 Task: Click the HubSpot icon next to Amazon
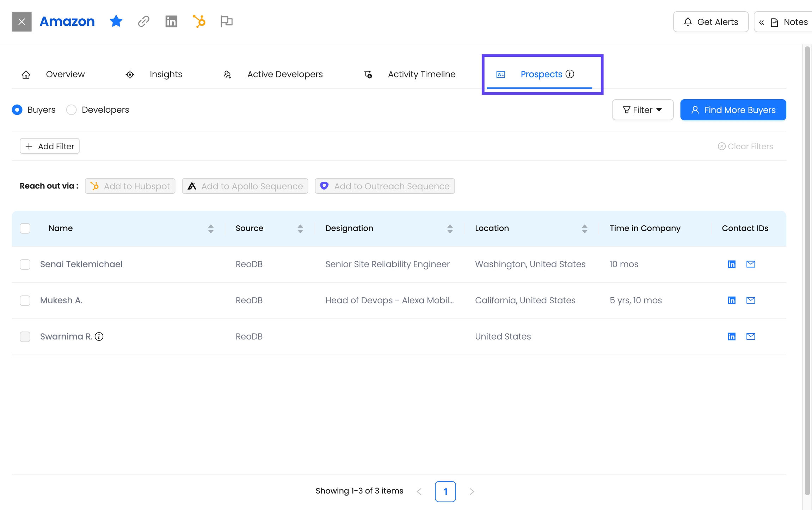(x=199, y=21)
